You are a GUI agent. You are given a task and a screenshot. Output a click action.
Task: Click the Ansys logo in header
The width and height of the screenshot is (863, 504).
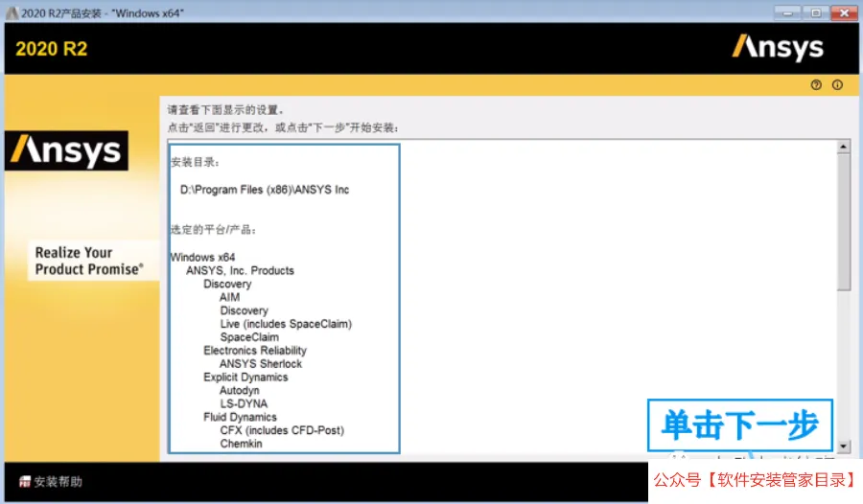778,48
